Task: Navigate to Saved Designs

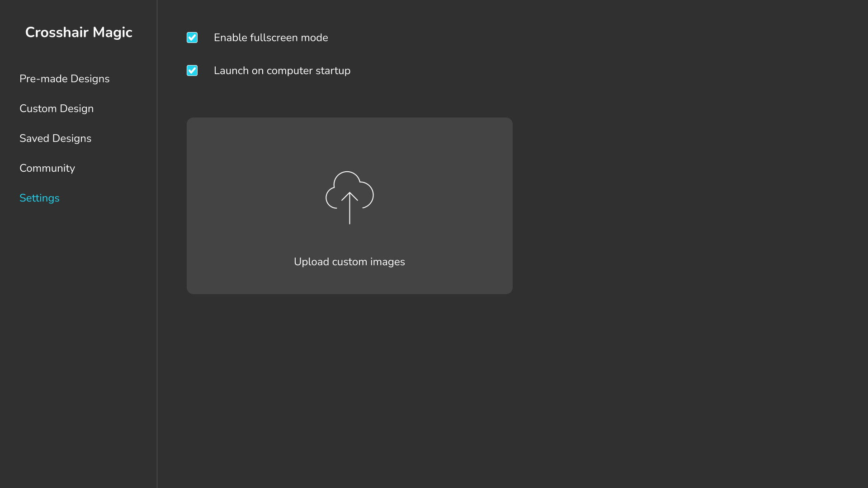Action: click(55, 138)
